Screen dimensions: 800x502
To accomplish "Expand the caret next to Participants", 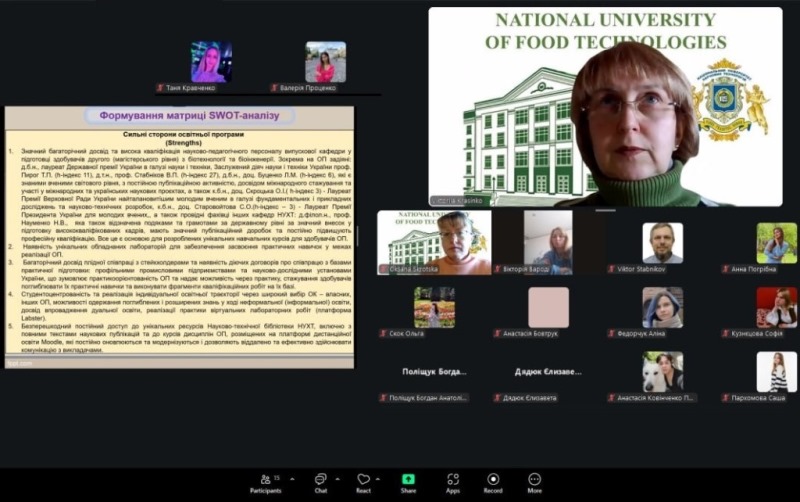I will click(292, 479).
